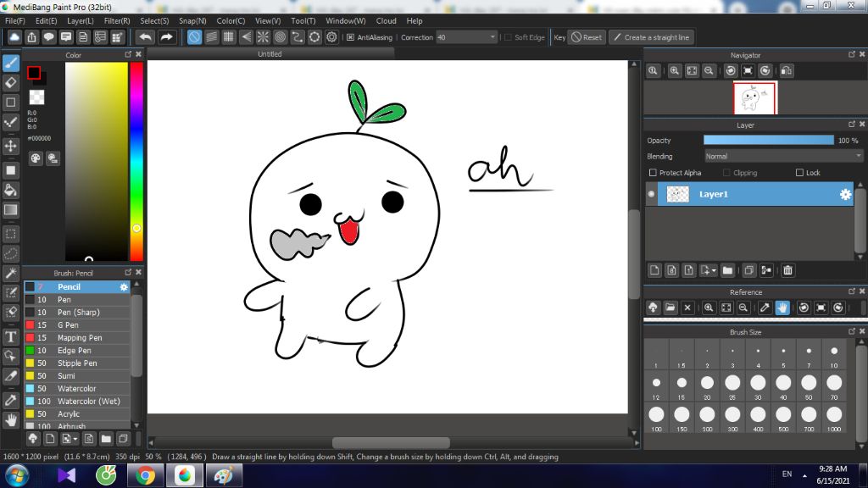Open Layer1 settings gear
Viewport: 868px width, 488px height.
point(845,194)
